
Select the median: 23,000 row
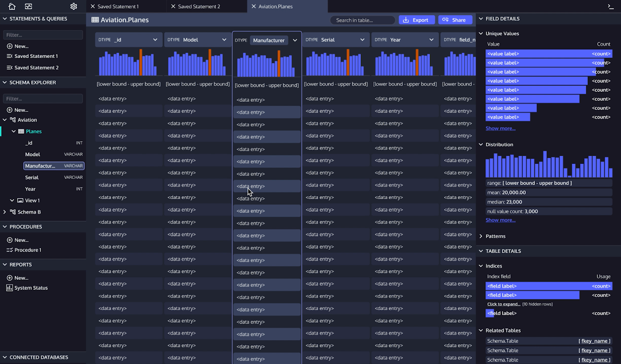[549, 202]
